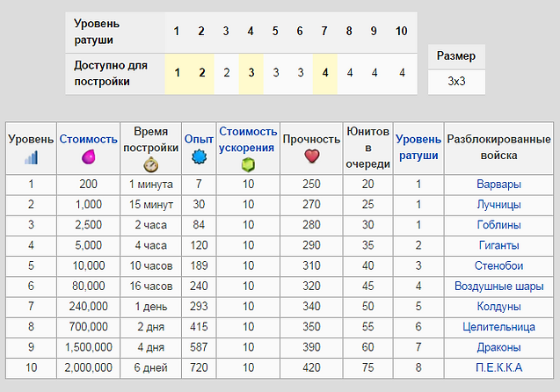Click the highlighted available count 3
Screen dimensions: 560x392
251,73
